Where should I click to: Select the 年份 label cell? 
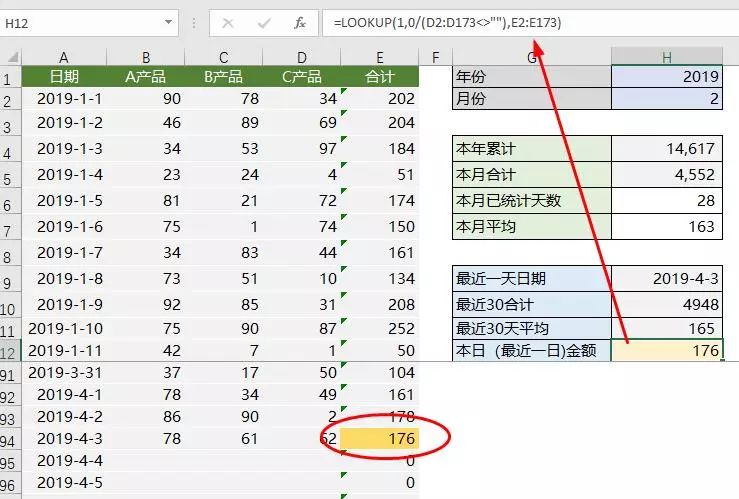pyautogui.click(x=532, y=76)
